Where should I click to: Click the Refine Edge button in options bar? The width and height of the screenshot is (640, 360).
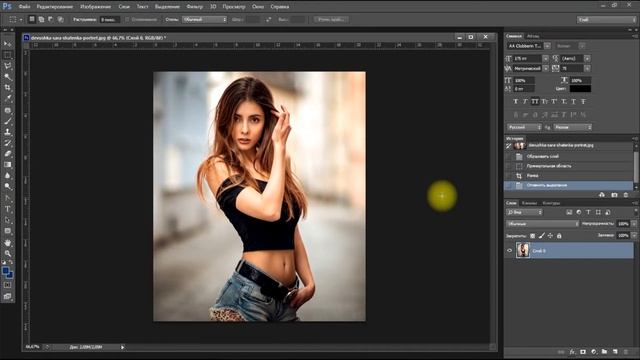tap(331, 19)
